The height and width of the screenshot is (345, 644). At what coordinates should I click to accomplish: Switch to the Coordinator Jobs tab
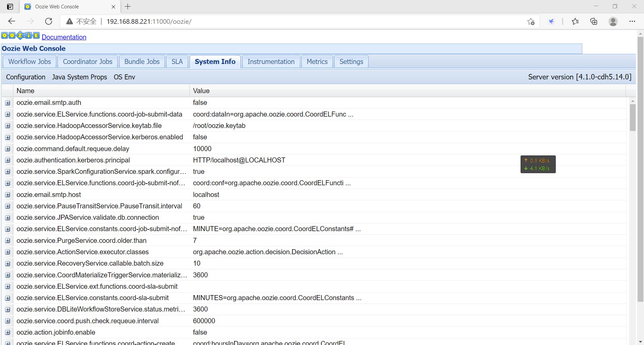88,62
